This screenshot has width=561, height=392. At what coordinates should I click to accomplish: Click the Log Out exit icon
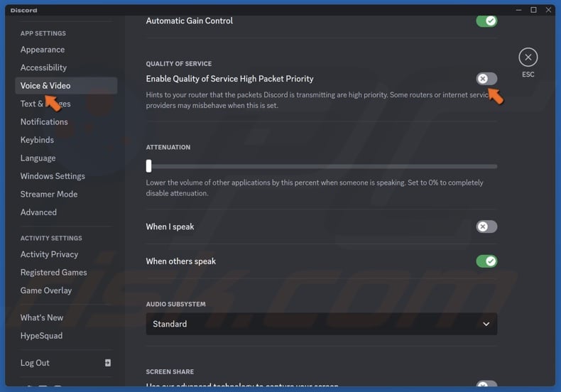tap(108, 363)
